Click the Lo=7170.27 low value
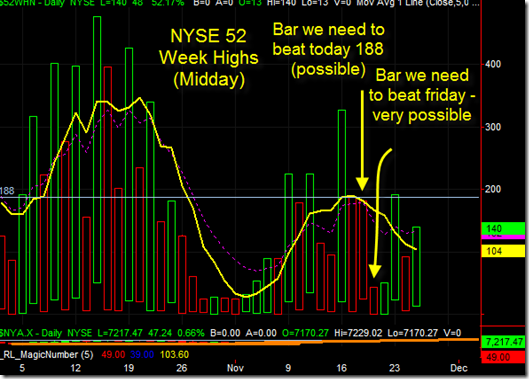529x379 pixels. tap(412, 333)
